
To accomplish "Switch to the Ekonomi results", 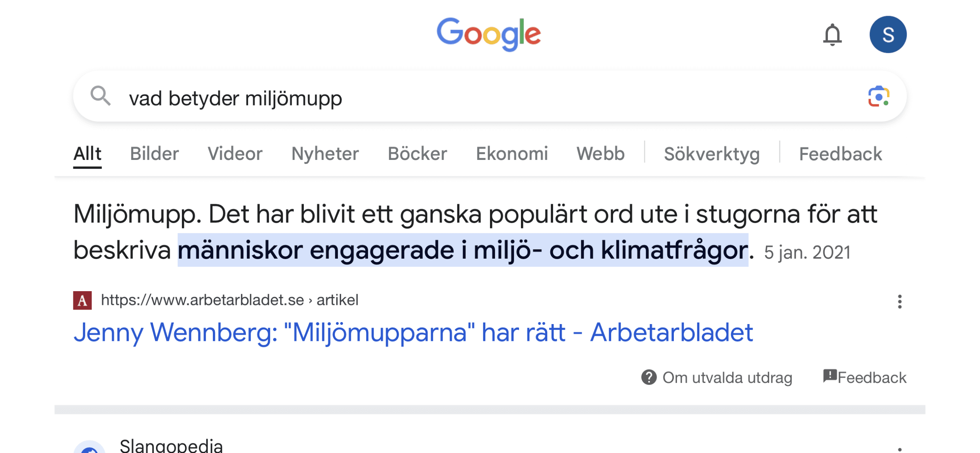I will [512, 154].
